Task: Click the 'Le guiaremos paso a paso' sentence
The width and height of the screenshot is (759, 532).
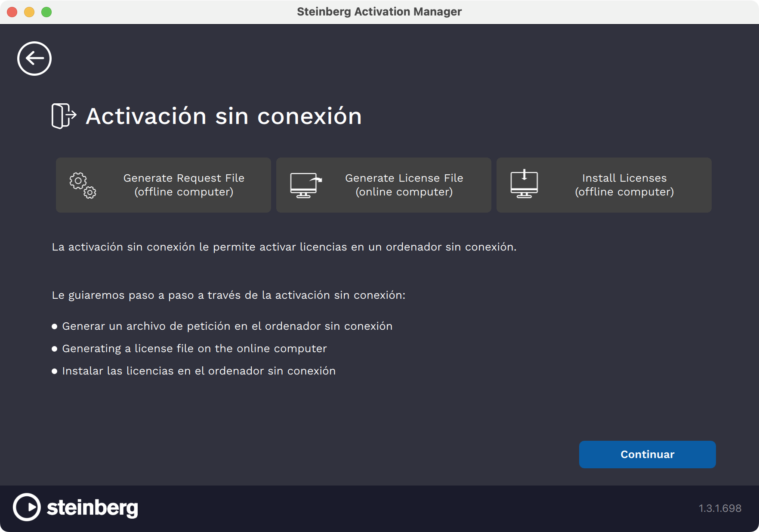Action: (x=228, y=295)
